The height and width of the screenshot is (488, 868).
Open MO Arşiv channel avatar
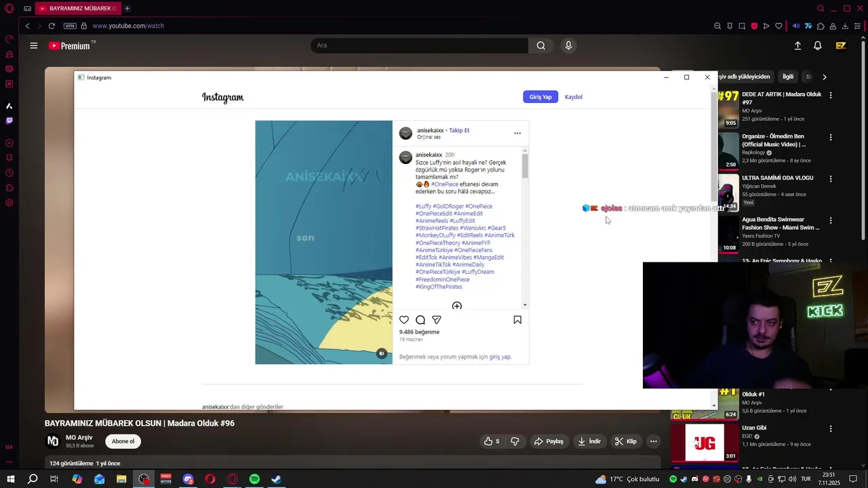[x=52, y=441]
